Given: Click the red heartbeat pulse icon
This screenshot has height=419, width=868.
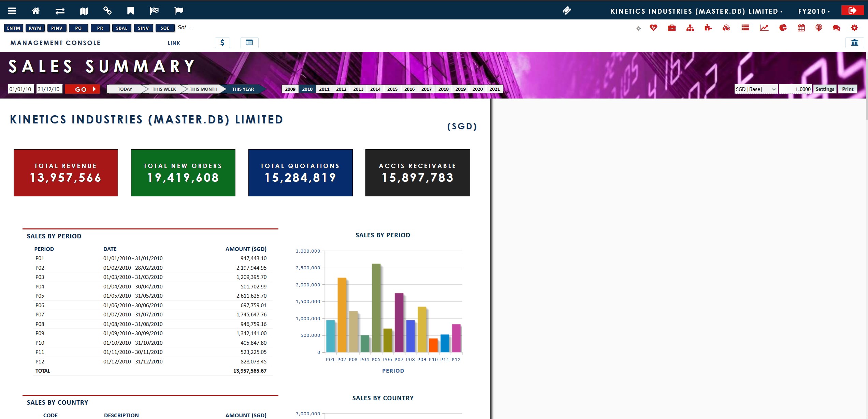Looking at the screenshot, I should [x=653, y=28].
